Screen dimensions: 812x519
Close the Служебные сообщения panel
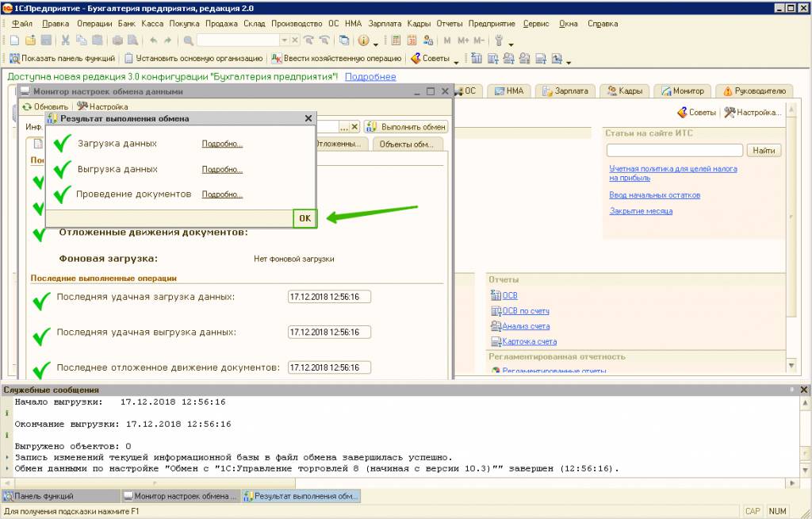point(804,390)
